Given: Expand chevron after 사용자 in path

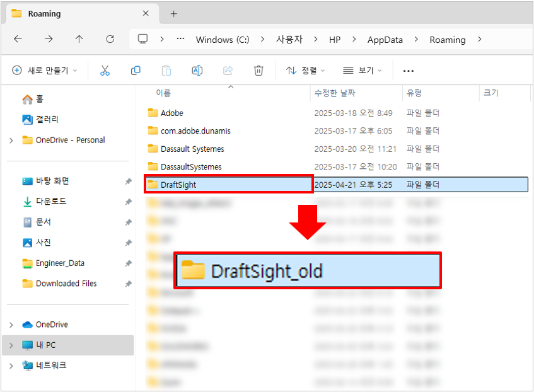Looking at the screenshot, I should (316, 40).
